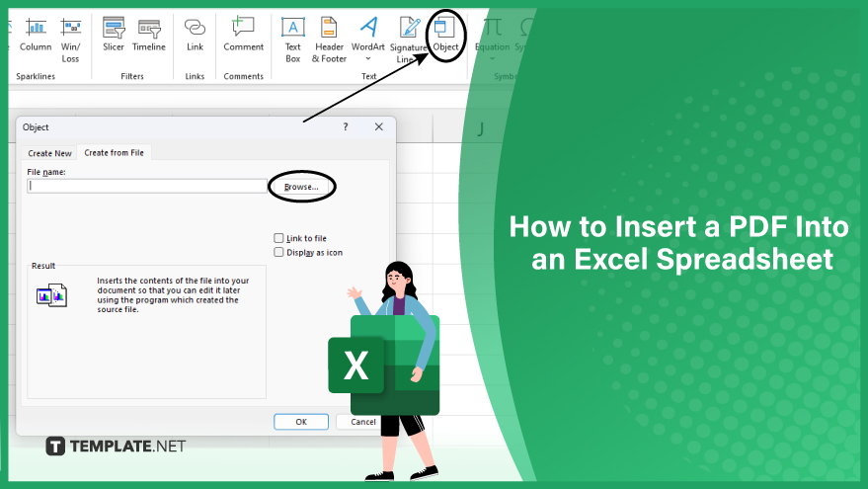The image size is (868, 489).
Task: Select column J header
Action: tap(481, 129)
